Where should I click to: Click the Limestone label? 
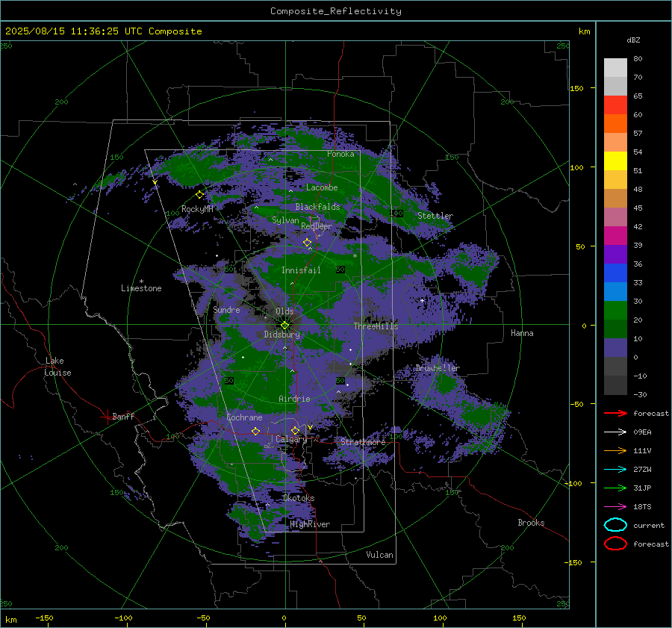[141, 288]
